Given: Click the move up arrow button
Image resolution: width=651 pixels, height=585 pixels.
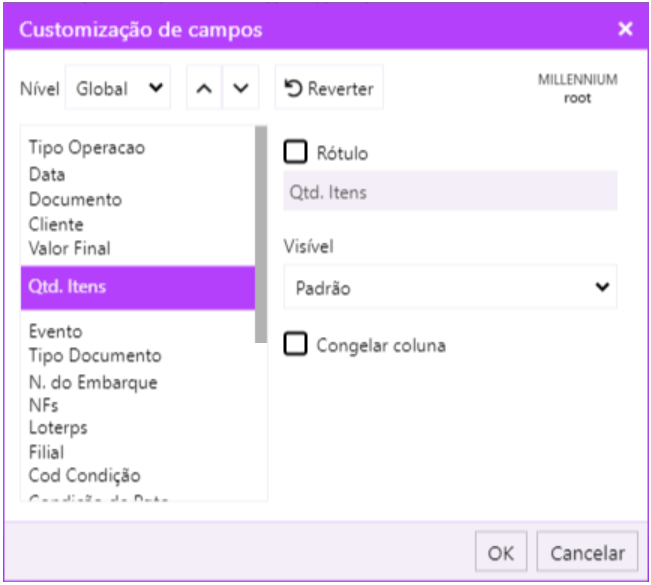Looking at the screenshot, I should 203,88.
